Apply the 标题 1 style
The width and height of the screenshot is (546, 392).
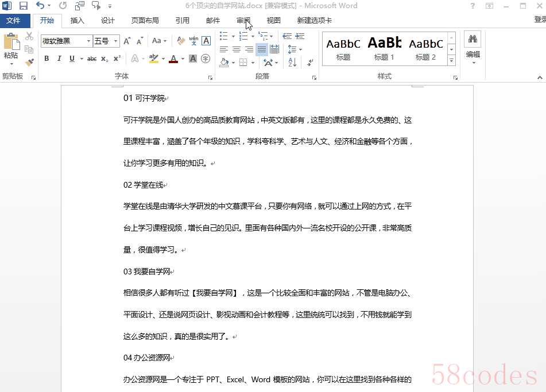point(384,49)
